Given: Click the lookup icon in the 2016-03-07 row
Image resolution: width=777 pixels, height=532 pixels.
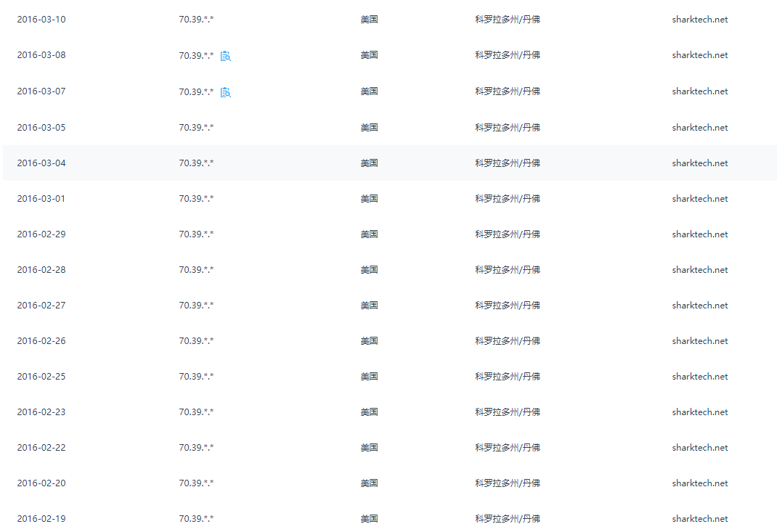Looking at the screenshot, I should pos(226,92).
